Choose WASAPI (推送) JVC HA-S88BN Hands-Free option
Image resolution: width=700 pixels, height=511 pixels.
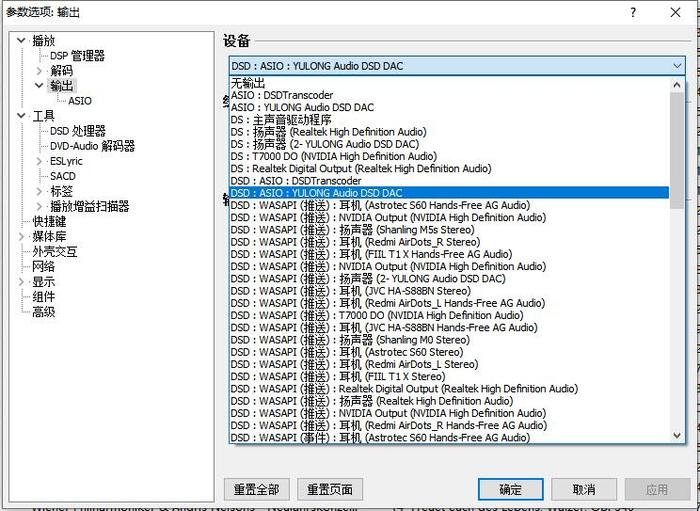pos(449,328)
